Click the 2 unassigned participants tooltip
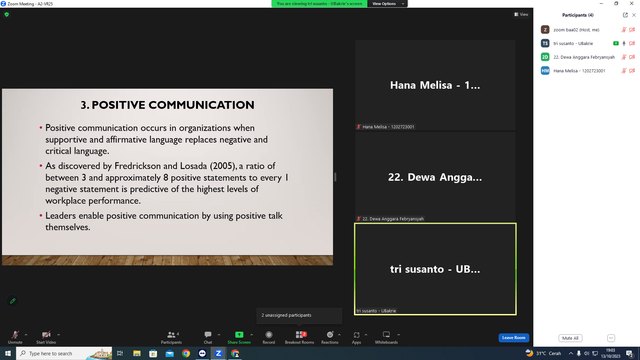The image size is (640, 360). click(299, 315)
